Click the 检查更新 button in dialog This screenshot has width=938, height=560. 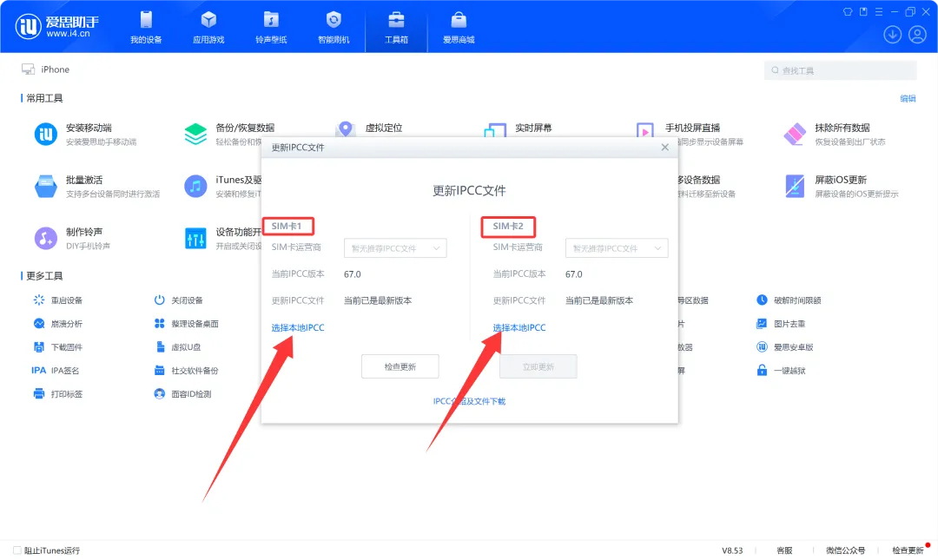400,366
